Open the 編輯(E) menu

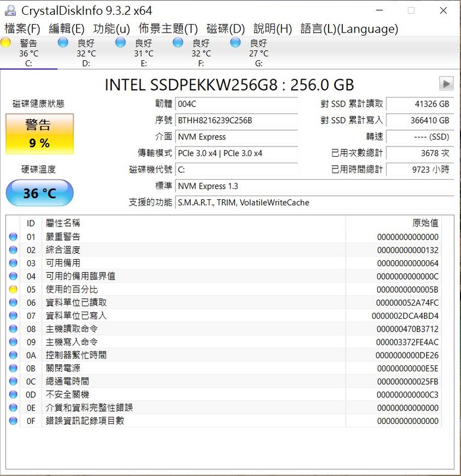[x=66, y=29]
